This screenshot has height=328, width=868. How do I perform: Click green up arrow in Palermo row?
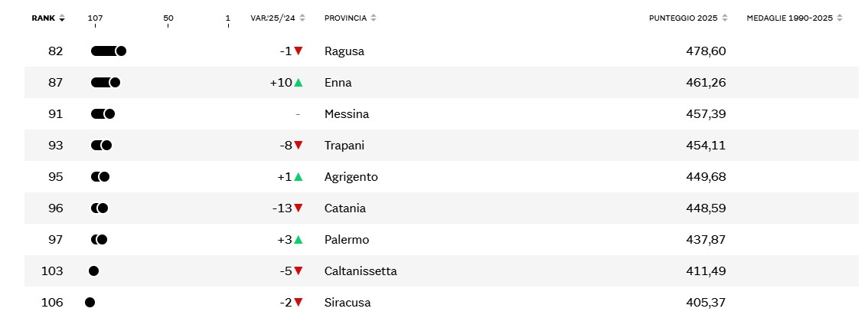(x=299, y=240)
